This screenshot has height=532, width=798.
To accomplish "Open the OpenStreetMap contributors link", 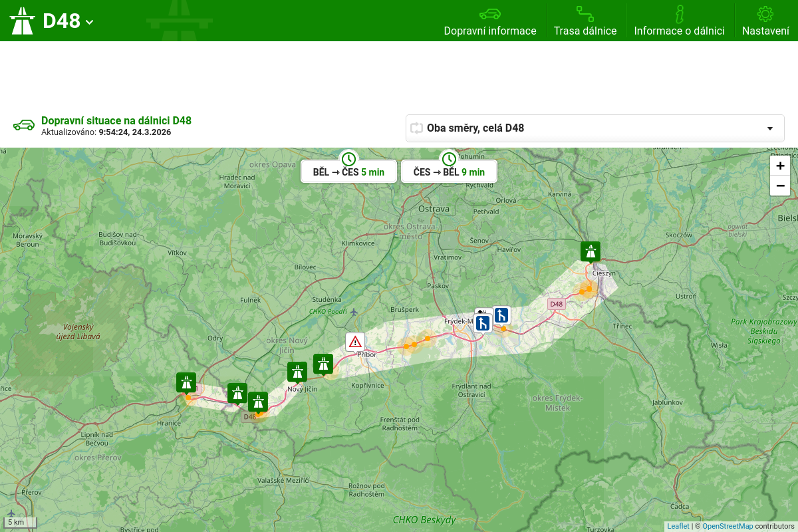I will click(728, 526).
